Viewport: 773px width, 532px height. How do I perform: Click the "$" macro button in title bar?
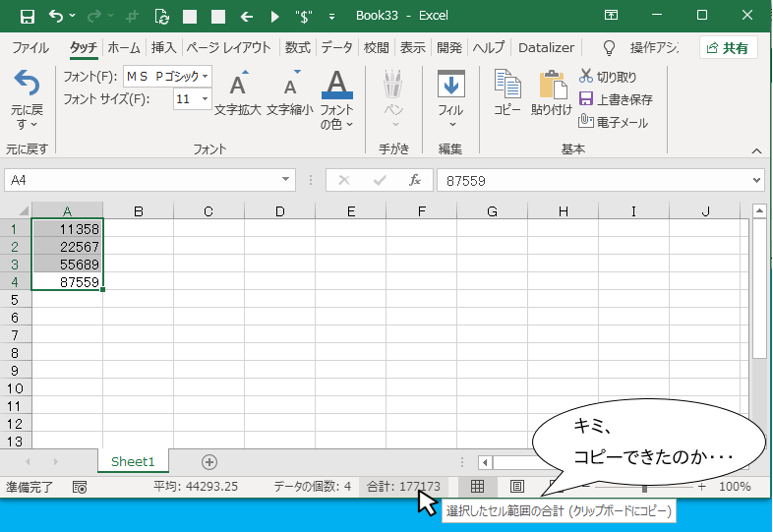point(304,17)
